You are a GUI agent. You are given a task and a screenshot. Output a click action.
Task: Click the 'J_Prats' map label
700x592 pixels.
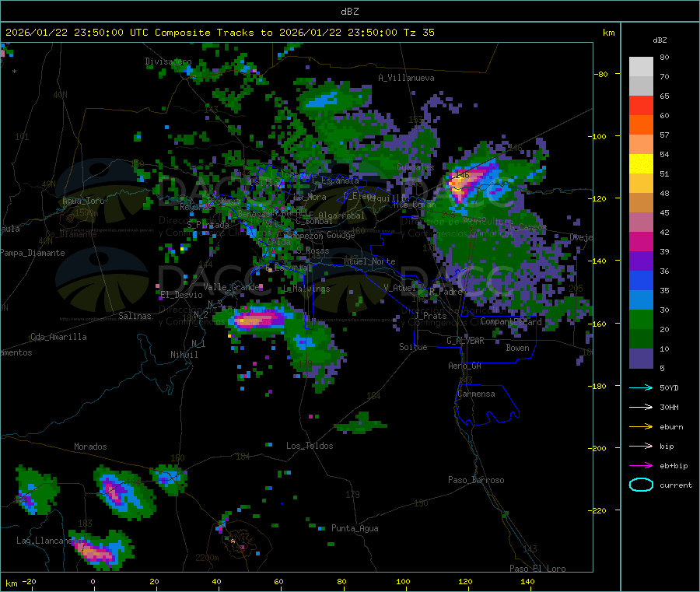[430, 316]
